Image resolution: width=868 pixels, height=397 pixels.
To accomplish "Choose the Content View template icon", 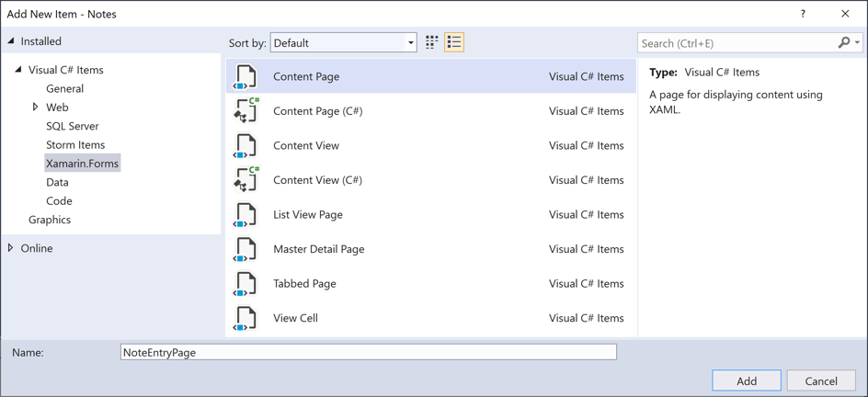I will 246,146.
